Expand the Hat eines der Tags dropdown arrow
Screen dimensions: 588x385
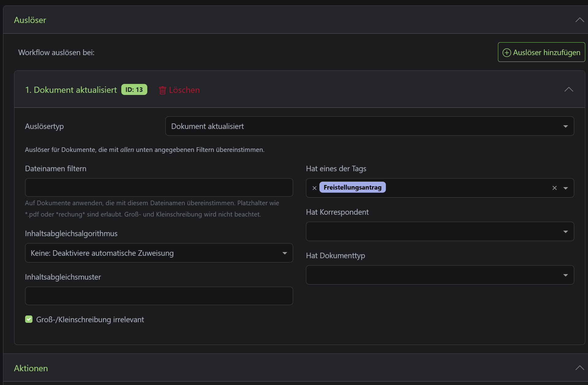point(565,188)
